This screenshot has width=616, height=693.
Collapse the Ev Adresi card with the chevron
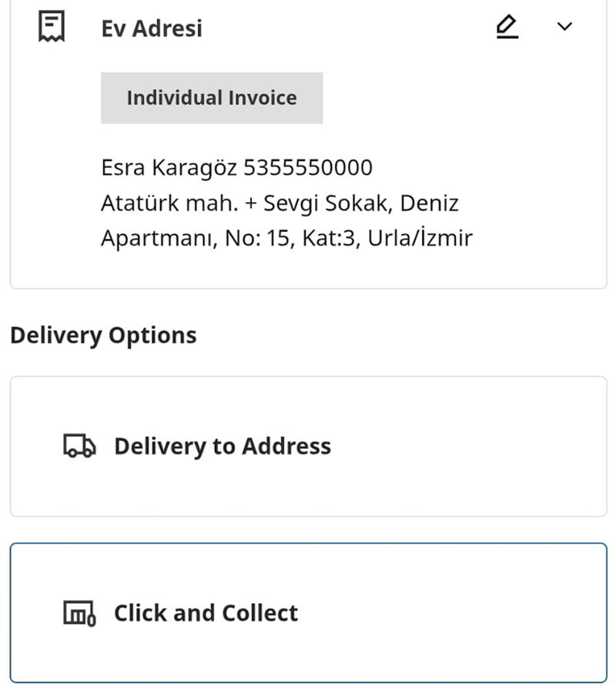click(564, 25)
